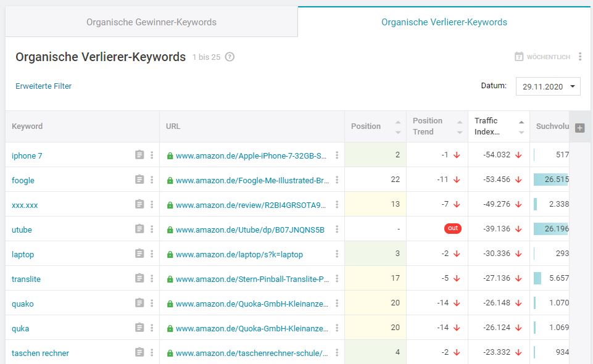Open amazon.de/Utube/dp/B07JNQNS5B URL

[250, 230]
